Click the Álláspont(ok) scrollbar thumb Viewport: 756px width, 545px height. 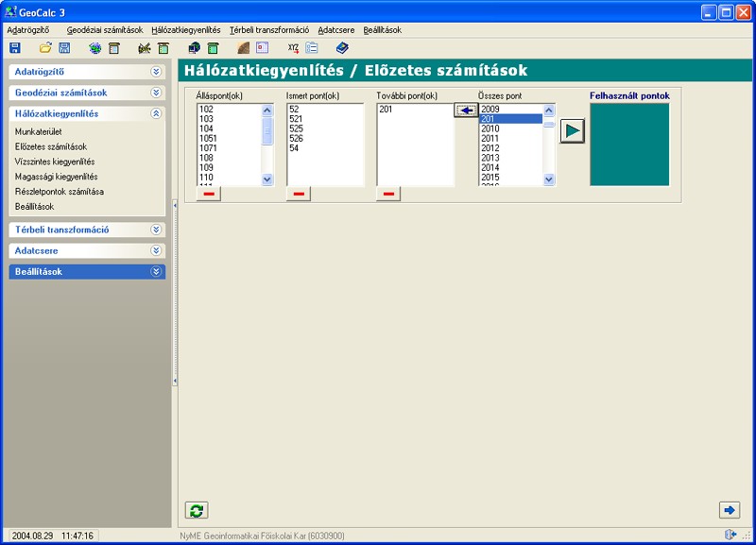tap(267, 130)
